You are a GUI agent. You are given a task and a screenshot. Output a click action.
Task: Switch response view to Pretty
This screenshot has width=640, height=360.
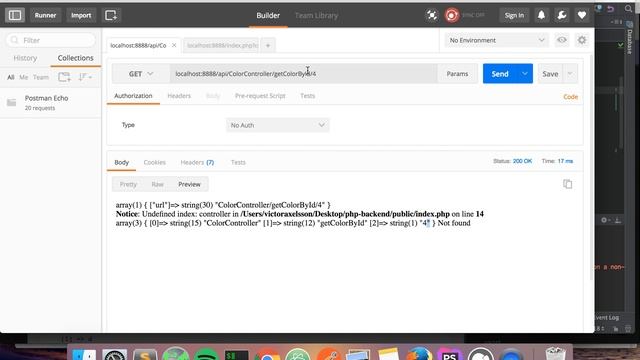(x=128, y=184)
